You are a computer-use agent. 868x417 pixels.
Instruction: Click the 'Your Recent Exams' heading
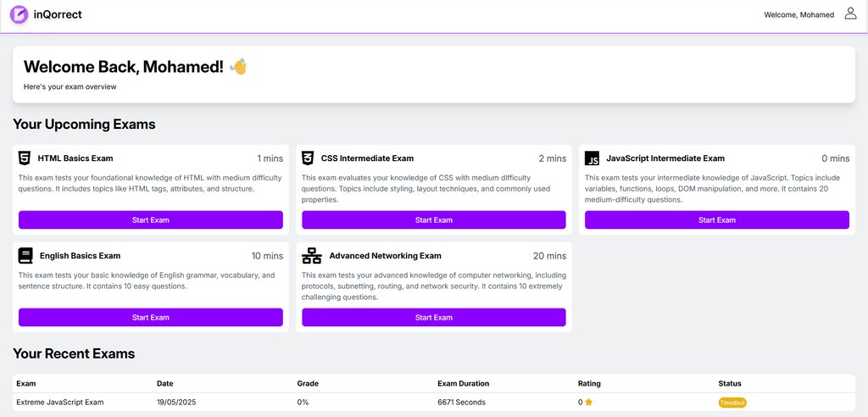74,354
